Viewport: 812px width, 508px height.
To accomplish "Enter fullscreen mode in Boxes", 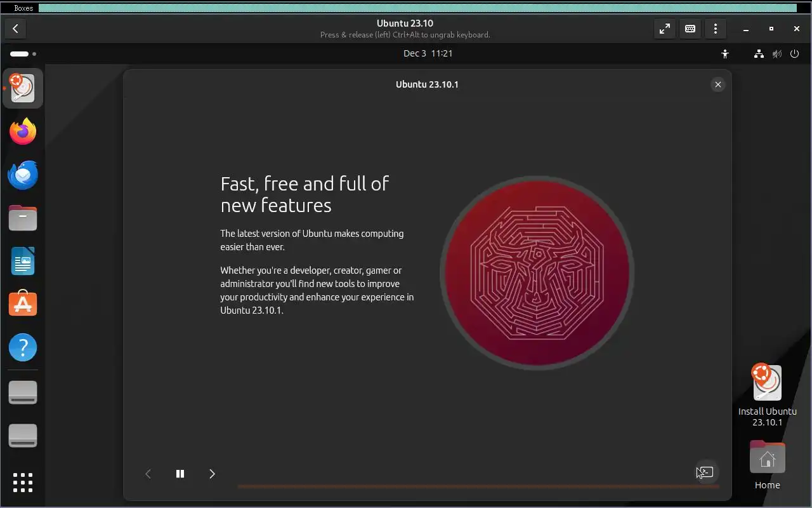I will [x=664, y=29].
